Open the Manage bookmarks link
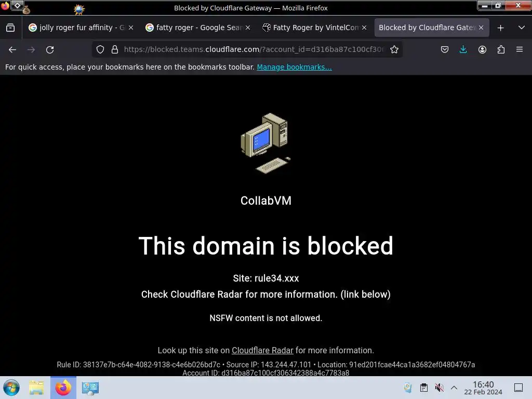Screen dimensions: 532x399 tap(294, 67)
